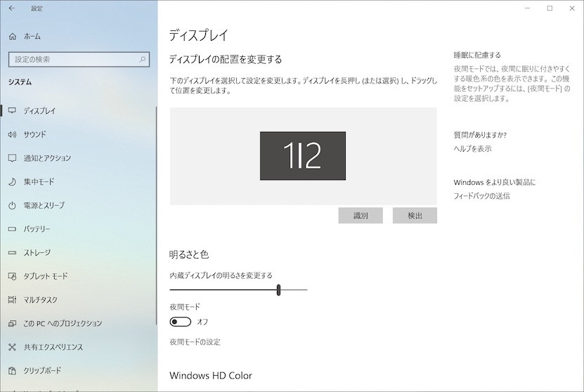
Task: Minimize the settings window
Action: (527, 8)
